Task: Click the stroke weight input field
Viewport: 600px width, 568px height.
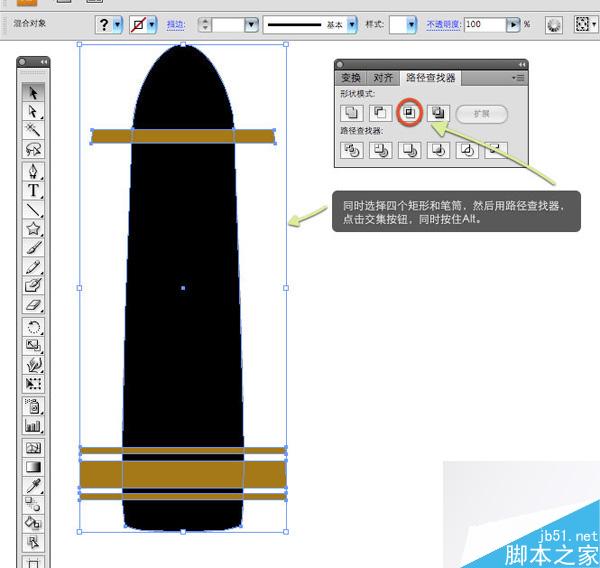Action: 228,25
